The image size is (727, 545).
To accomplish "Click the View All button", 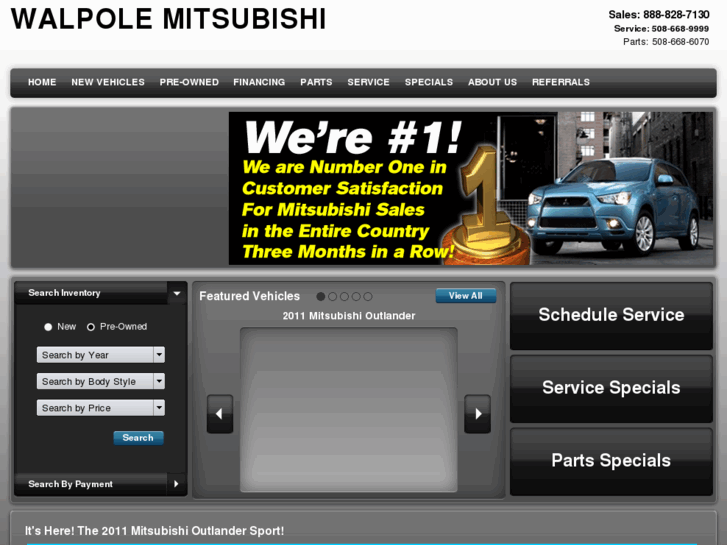I will [x=466, y=296].
